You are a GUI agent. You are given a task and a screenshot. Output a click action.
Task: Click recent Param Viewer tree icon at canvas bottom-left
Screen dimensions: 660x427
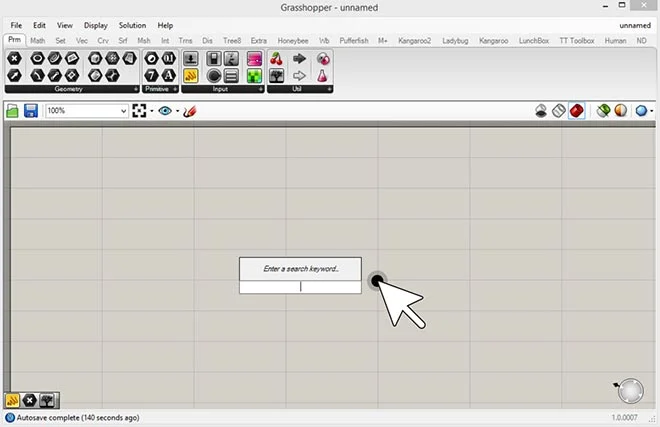tap(47, 400)
